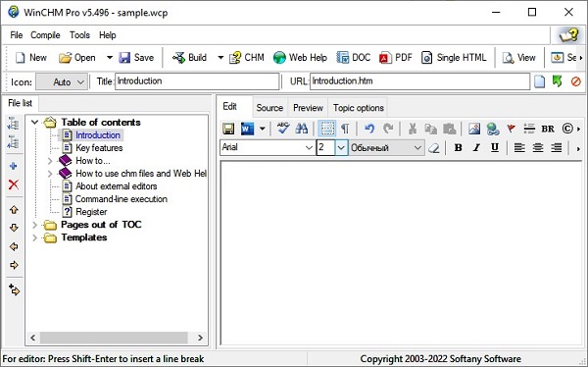
Task: Generate Web Help output
Action: 300,58
